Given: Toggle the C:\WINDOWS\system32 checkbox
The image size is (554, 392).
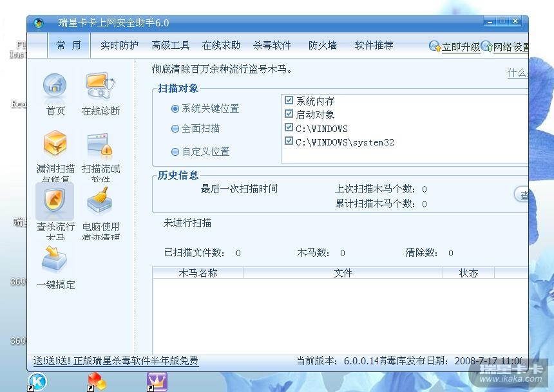Looking at the screenshot, I should [289, 141].
